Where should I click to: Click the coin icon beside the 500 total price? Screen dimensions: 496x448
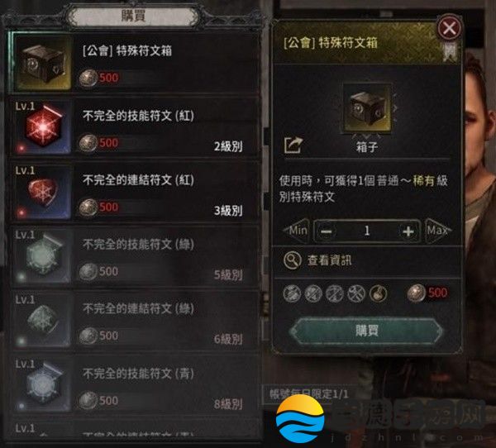[416, 293]
